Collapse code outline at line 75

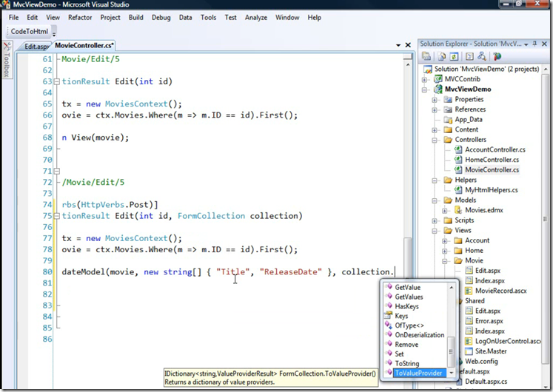[57, 216]
